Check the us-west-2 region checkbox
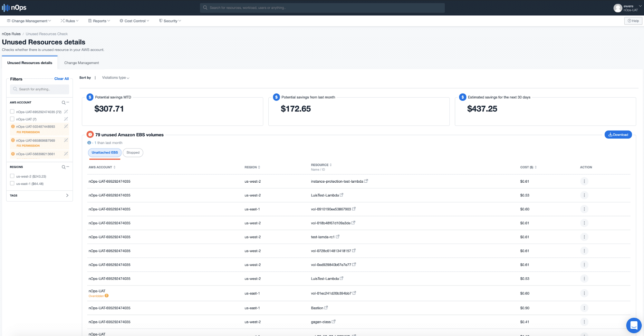644x336 pixels. tap(12, 176)
